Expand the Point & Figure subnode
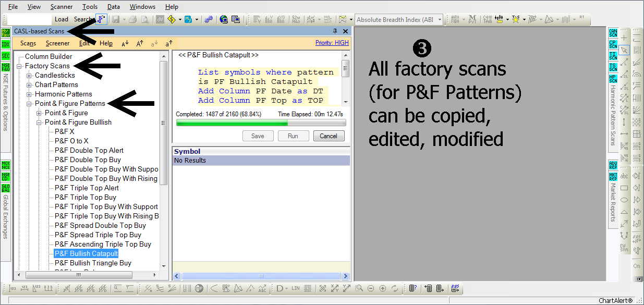 click(x=39, y=113)
